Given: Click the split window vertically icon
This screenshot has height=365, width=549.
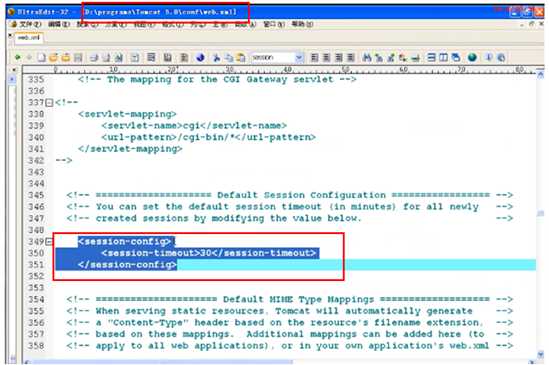Looking at the screenshot, I should (x=444, y=57).
